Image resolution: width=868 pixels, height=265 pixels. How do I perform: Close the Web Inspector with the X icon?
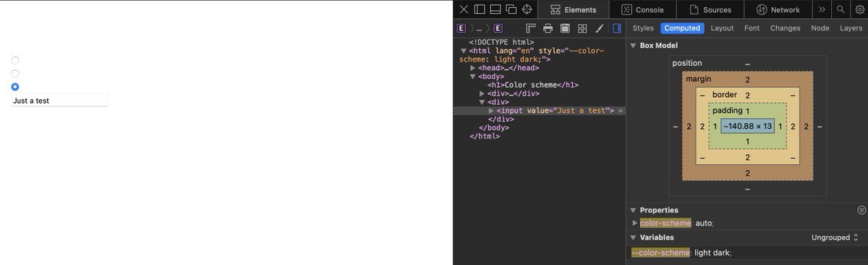click(x=464, y=9)
